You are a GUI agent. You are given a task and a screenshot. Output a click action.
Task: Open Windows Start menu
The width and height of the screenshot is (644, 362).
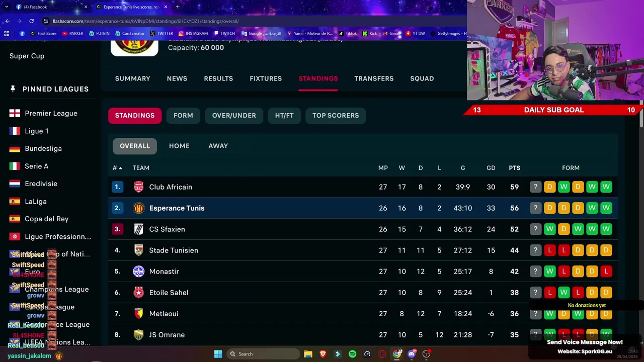tap(218, 354)
